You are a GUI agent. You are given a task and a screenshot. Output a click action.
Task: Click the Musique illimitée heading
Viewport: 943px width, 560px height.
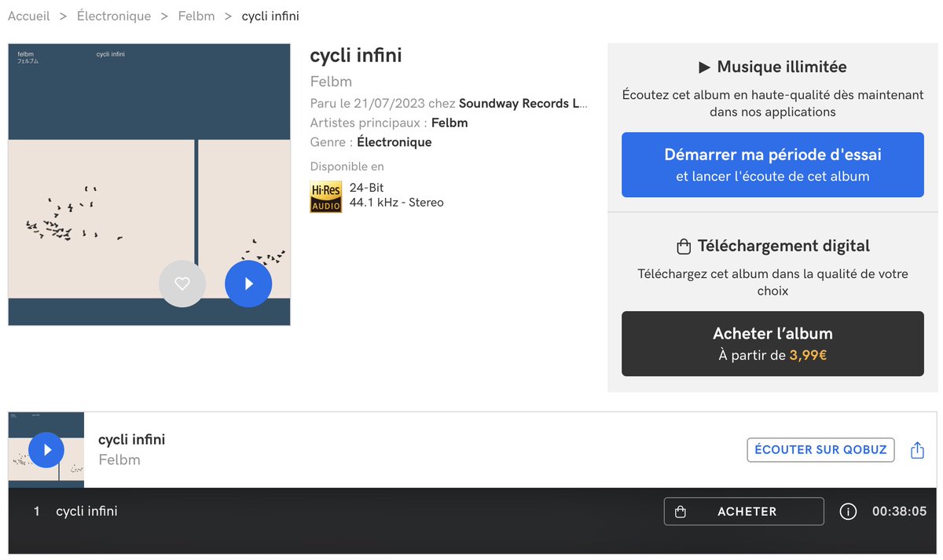[x=772, y=67]
